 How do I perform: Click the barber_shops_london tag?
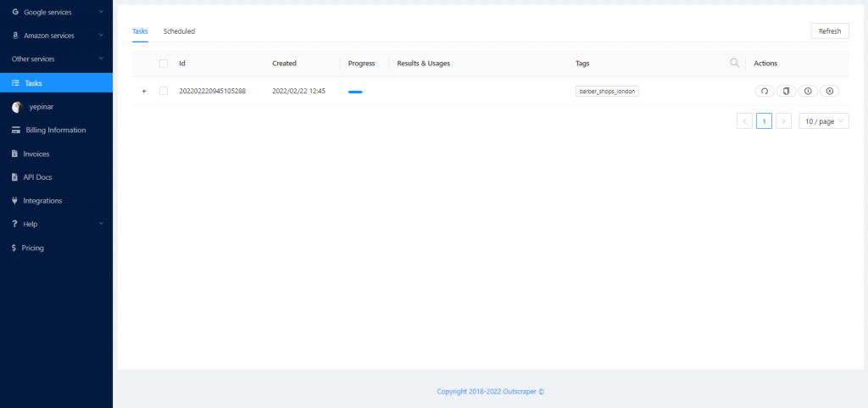point(606,91)
